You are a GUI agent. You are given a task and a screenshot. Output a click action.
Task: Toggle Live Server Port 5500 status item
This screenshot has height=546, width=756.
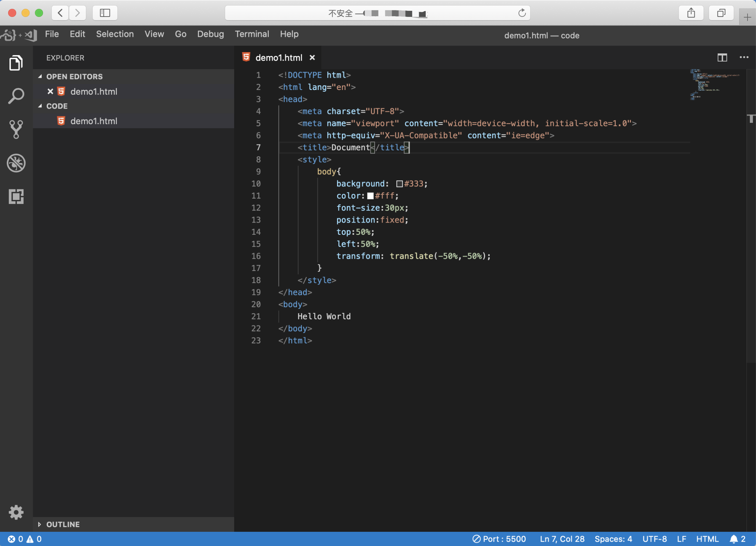(x=499, y=539)
